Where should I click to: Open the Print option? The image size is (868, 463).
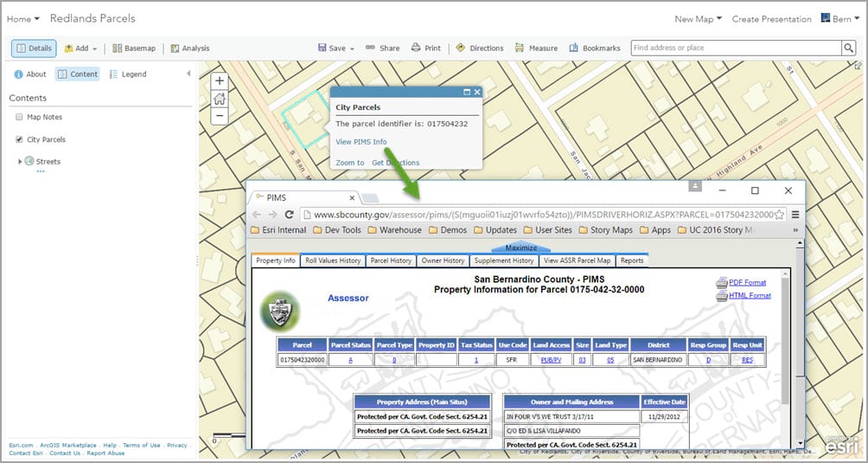(x=425, y=48)
